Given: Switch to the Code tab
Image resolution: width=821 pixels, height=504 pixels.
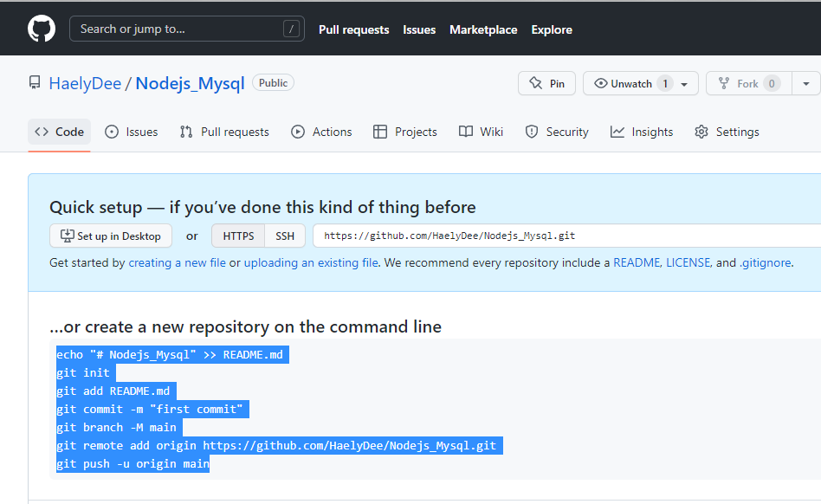Looking at the screenshot, I should point(59,132).
